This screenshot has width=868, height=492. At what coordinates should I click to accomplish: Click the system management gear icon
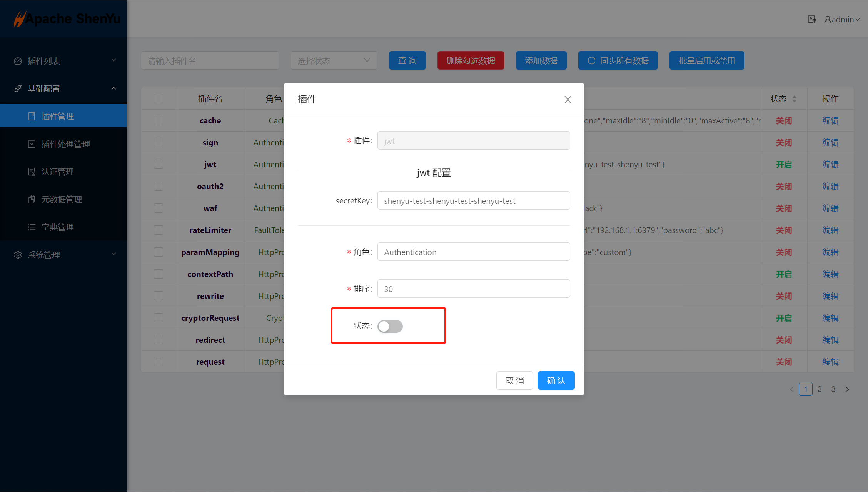[x=18, y=255]
